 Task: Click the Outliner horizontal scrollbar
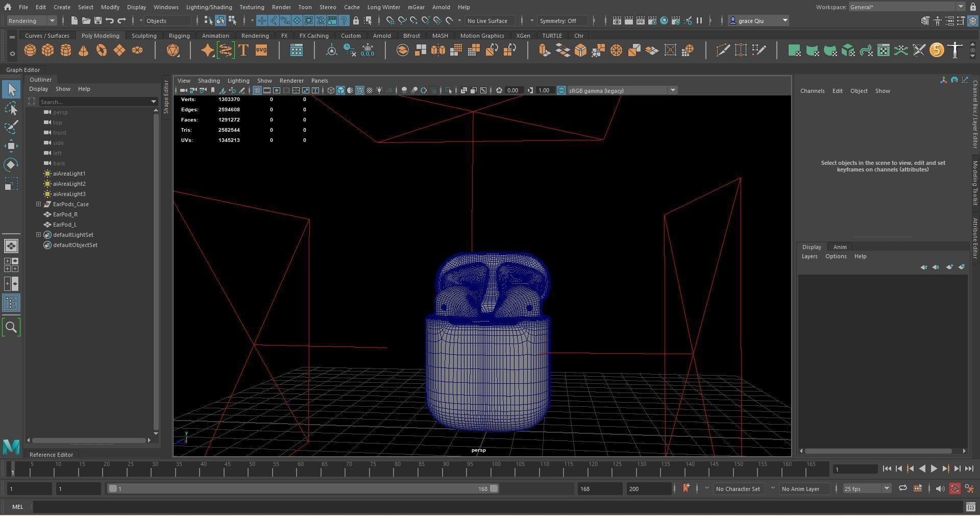(x=89, y=440)
